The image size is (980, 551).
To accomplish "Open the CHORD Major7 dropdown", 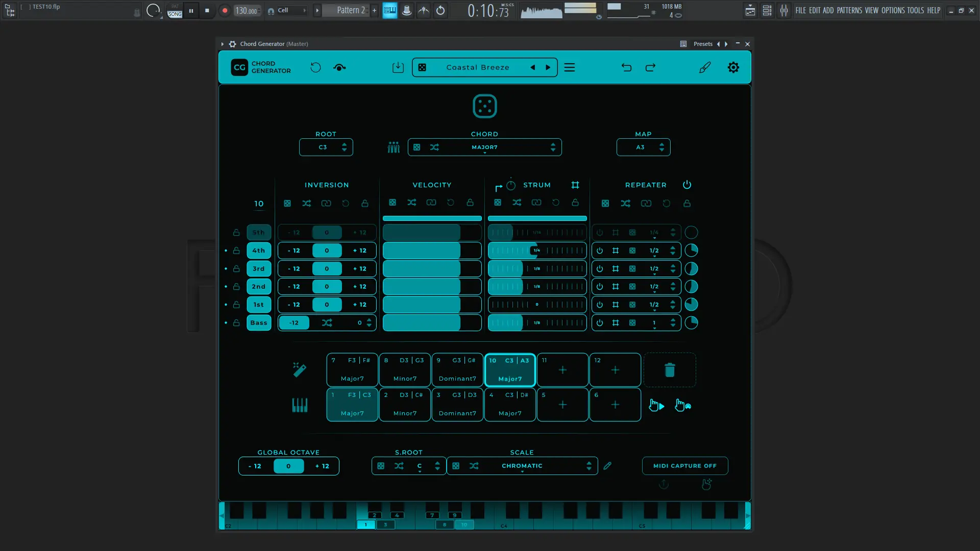I will click(x=484, y=147).
